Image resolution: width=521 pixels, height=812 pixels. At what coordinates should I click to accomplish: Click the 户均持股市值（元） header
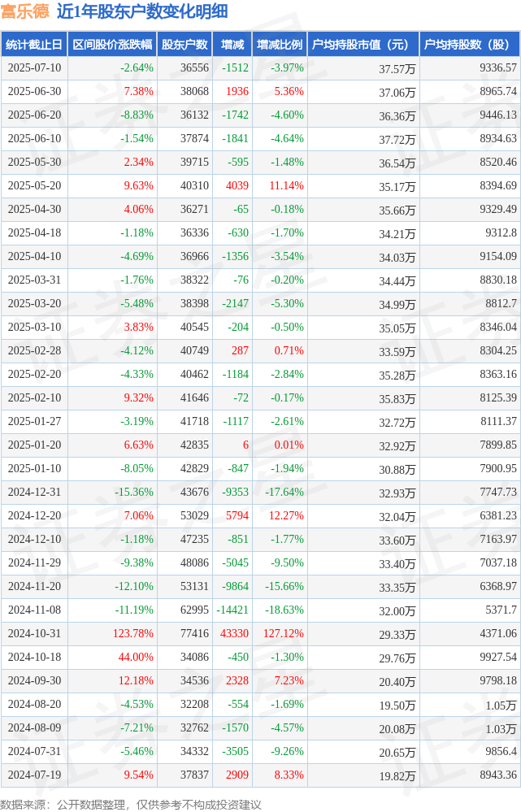click(x=363, y=45)
